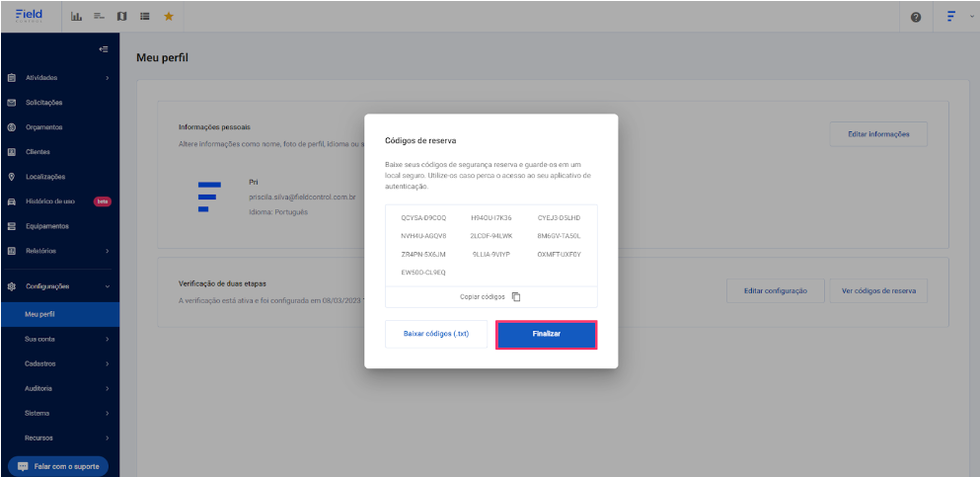Click backup code EW50O-CL9EQ

(423, 273)
